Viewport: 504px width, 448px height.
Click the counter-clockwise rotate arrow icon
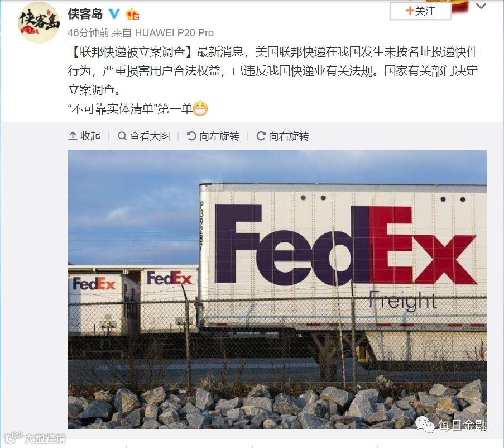coord(191,136)
